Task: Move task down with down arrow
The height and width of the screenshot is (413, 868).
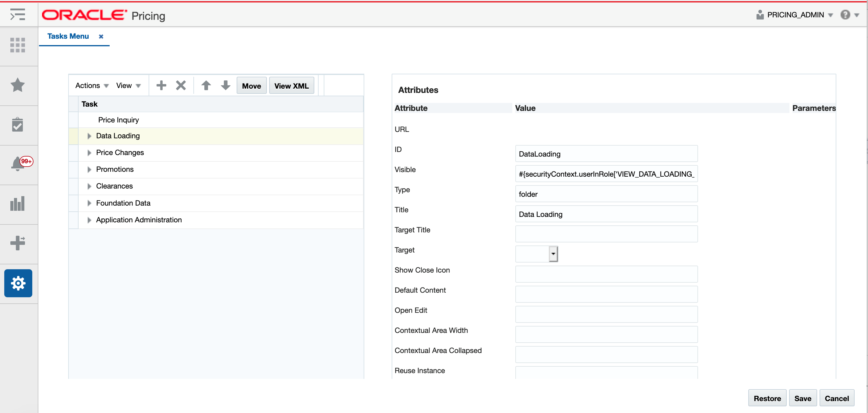Action: click(225, 86)
